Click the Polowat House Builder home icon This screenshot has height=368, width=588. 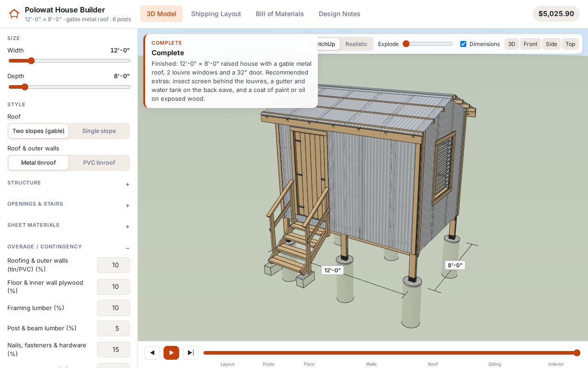[x=14, y=14]
